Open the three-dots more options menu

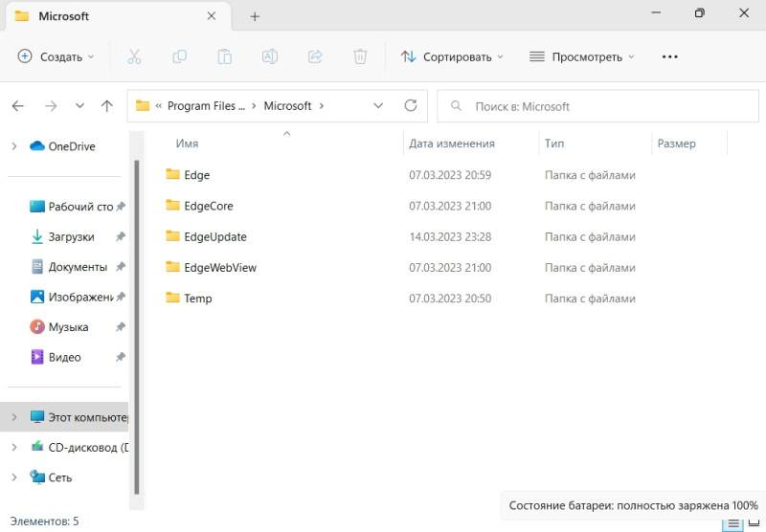[670, 56]
